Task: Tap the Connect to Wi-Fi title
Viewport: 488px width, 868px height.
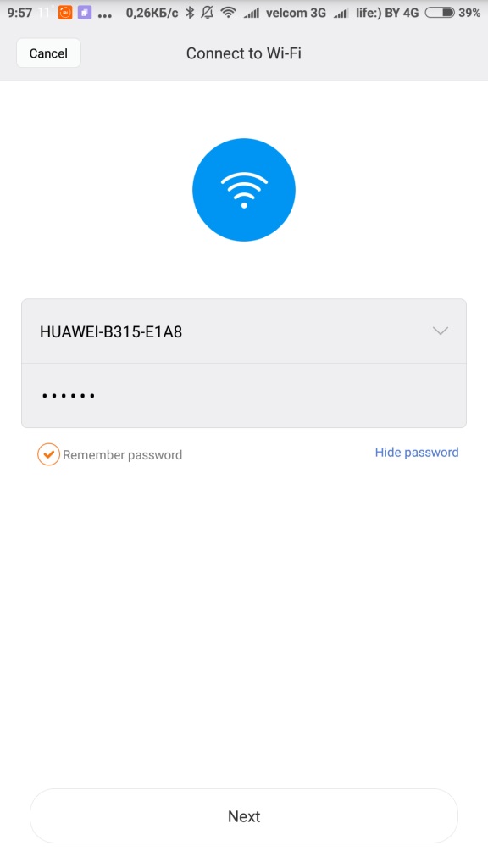Action: tap(244, 53)
